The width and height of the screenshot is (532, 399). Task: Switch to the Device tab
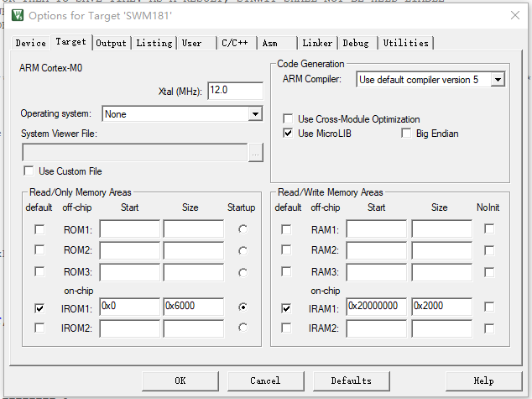[x=30, y=43]
